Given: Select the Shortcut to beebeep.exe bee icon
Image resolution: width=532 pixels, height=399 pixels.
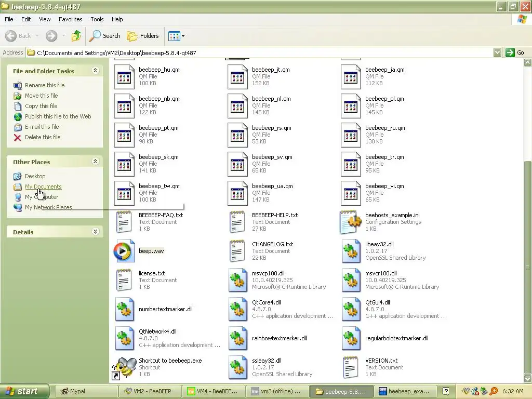Looking at the screenshot, I should point(124,367).
